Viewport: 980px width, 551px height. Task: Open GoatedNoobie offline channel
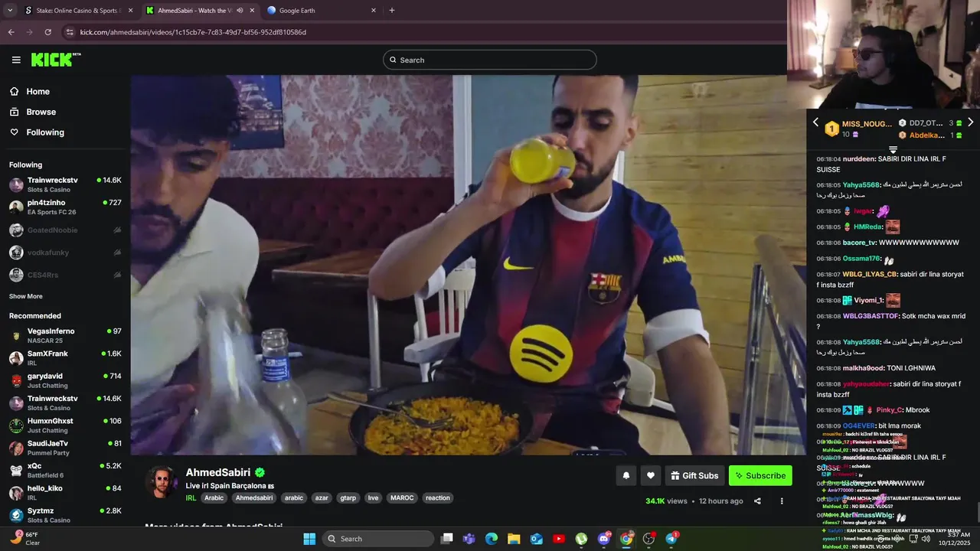(65, 230)
